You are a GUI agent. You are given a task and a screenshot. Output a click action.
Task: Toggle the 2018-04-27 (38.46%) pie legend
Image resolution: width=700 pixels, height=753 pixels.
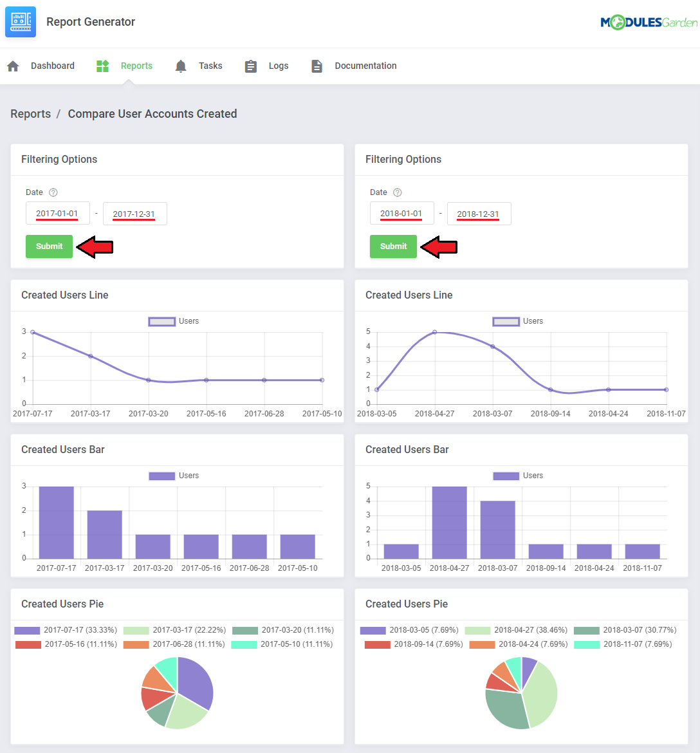pyautogui.click(x=516, y=630)
